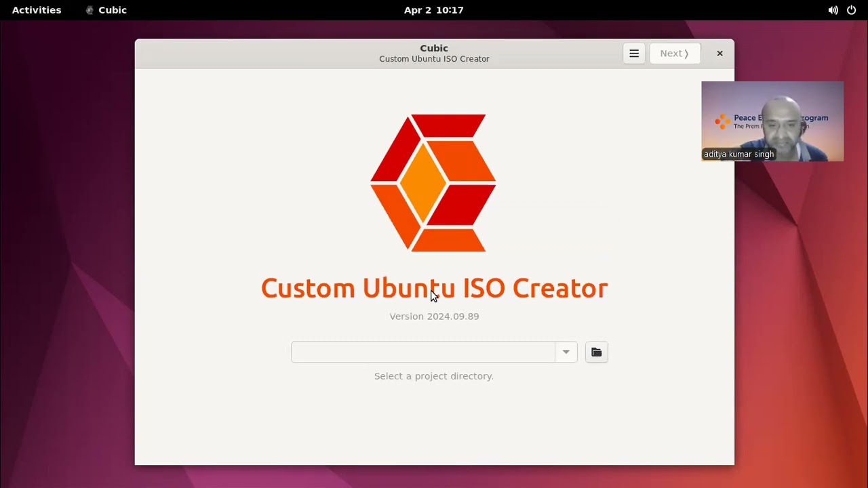Screen dimensions: 868x488
Task: Open the Cubic application menu in top bar
Action: click(x=106, y=10)
